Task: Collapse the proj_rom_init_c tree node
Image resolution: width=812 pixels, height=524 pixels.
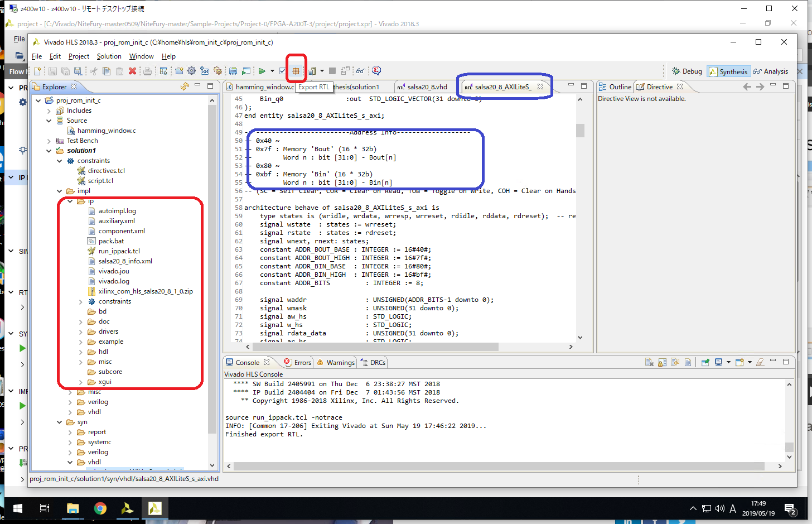Action: pyautogui.click(x=38, y=100)
